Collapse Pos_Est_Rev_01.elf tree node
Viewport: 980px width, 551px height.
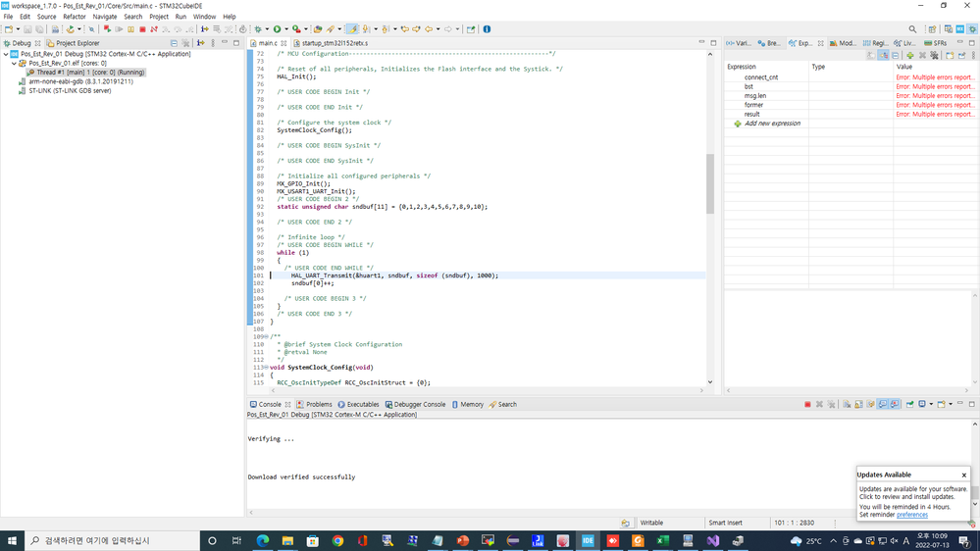(15, 63)
